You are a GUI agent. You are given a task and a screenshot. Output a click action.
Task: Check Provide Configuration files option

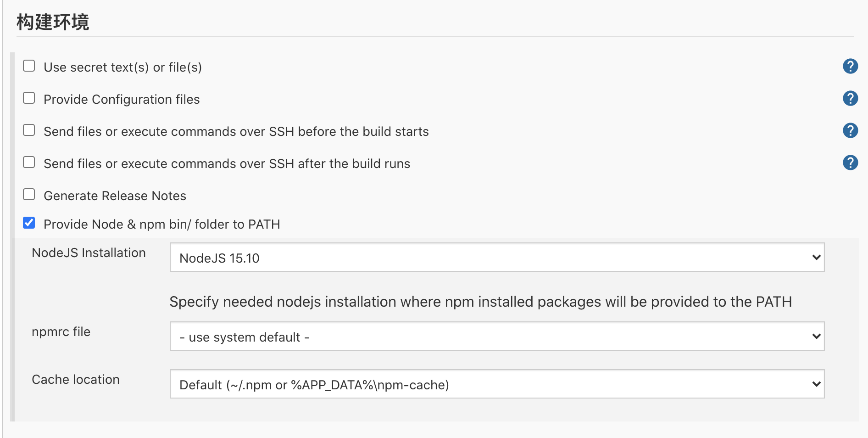point(29,98)
